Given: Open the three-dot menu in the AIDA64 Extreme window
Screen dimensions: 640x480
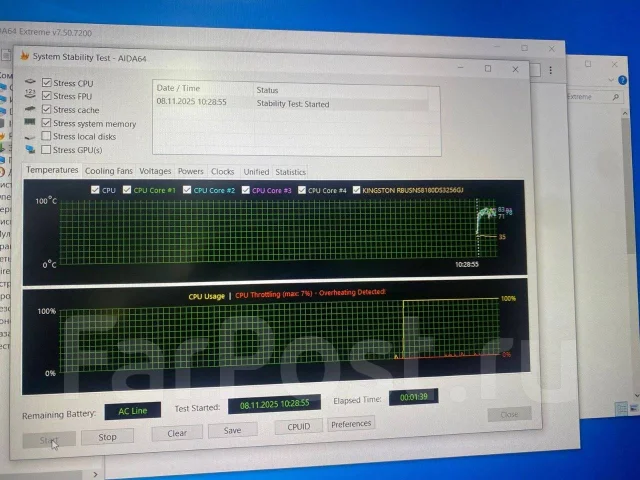Looking at the screenshot, I should pyautogui.click(x=551, y=70).
